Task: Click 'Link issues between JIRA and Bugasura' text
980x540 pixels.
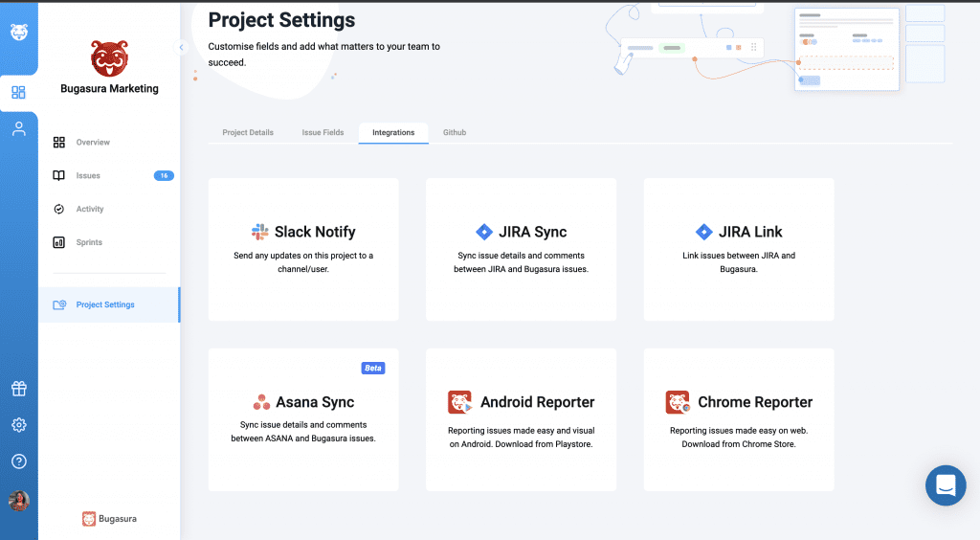Action: (x=739, y=262)
